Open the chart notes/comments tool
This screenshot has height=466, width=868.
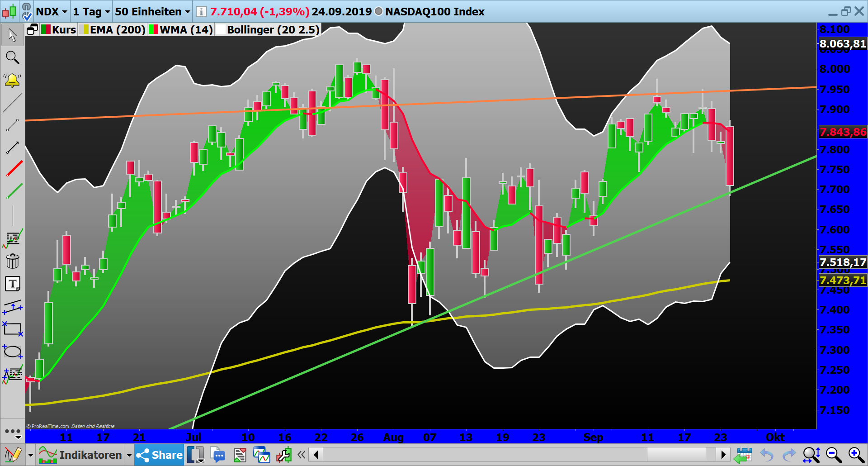point(218,455)
